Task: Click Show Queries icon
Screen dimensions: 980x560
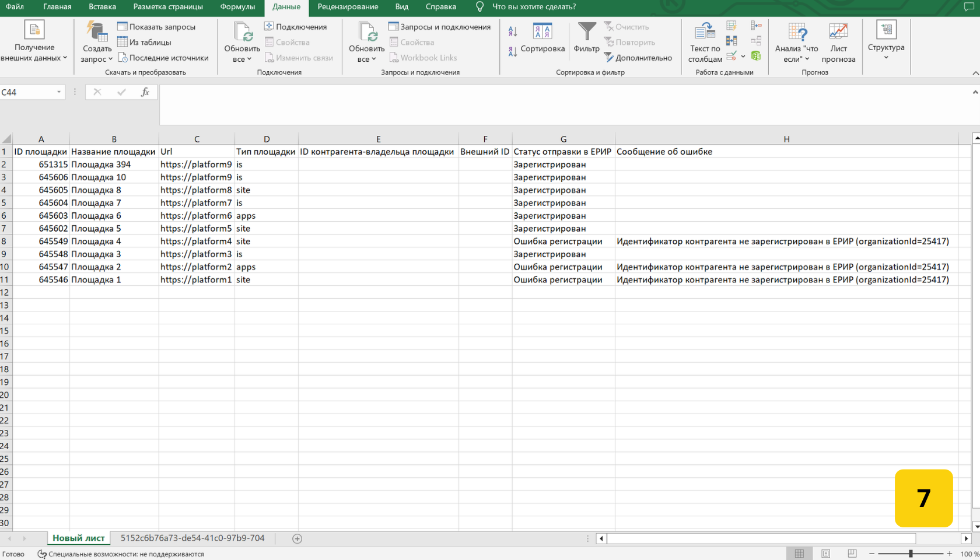Action: pos(156,27)
